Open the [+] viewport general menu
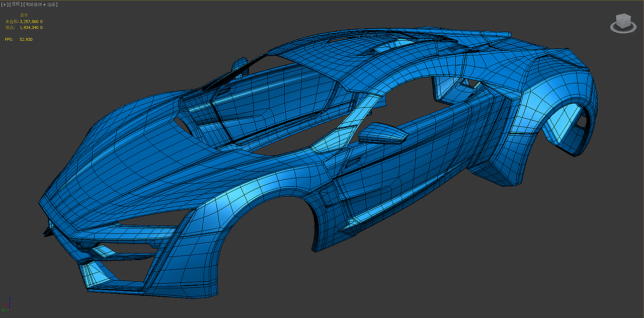The height and width of the screenshot is (318, 644). coord(4,4)
